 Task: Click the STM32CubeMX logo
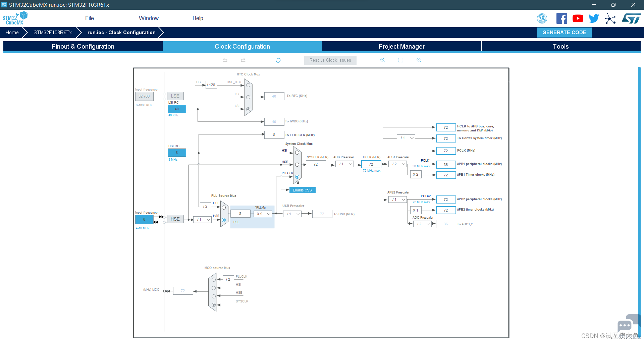[15, 18]
